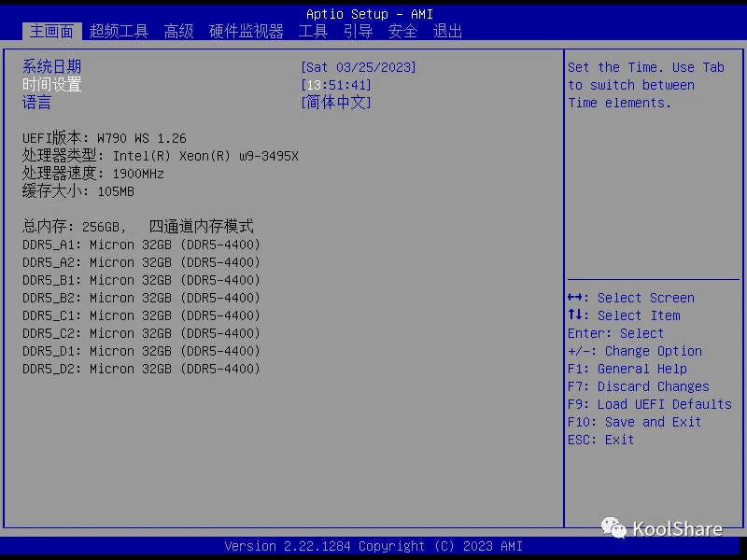This screenshot has height=560, width=747.
Task: Select the 主画面 tab
Action: pos(51,32)
